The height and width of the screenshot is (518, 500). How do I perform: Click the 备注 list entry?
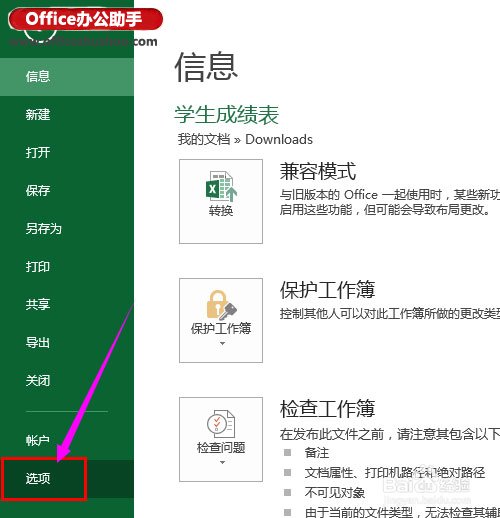click(x=317, y=453)
